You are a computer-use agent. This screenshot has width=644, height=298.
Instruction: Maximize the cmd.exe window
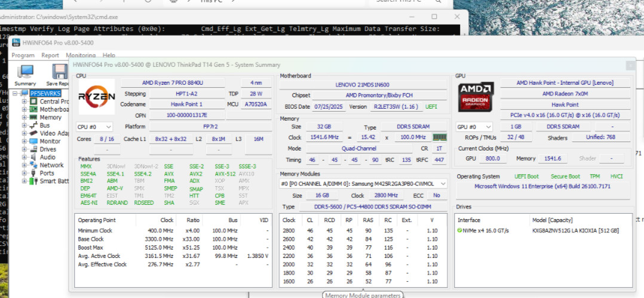point(434,17)
